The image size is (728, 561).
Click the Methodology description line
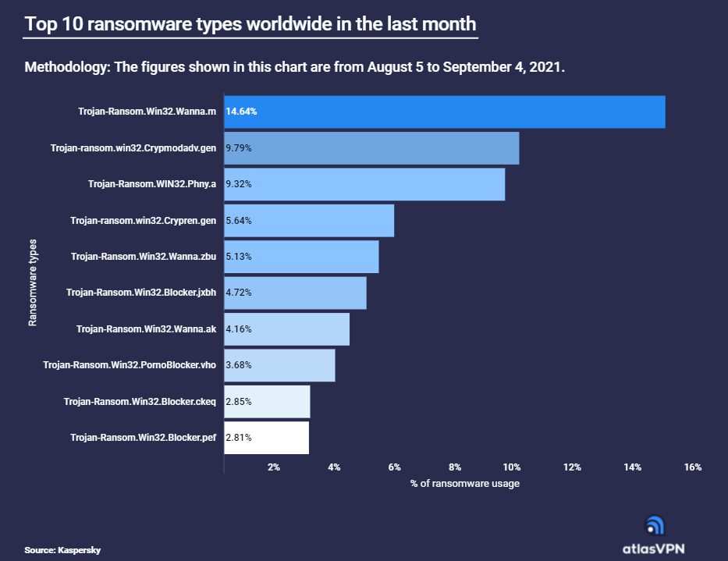pos(294,67)
